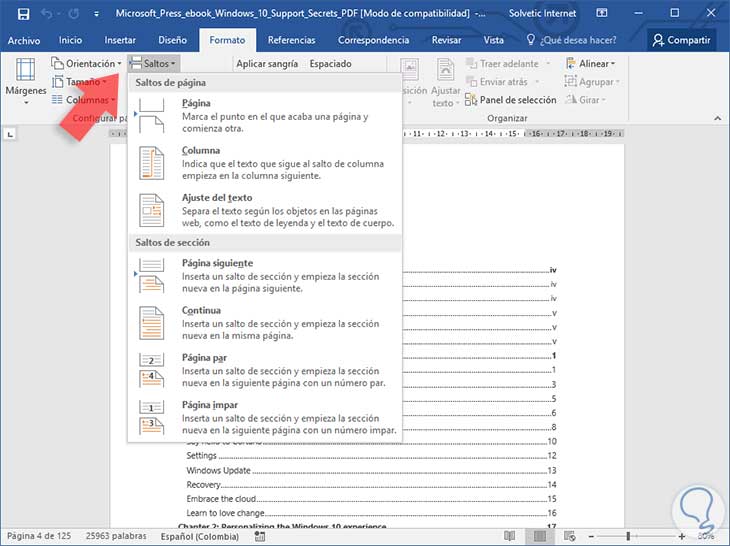Collapse the ribbon with the chevron arrow
Screen dimensions: 730x546
(717, 118)
